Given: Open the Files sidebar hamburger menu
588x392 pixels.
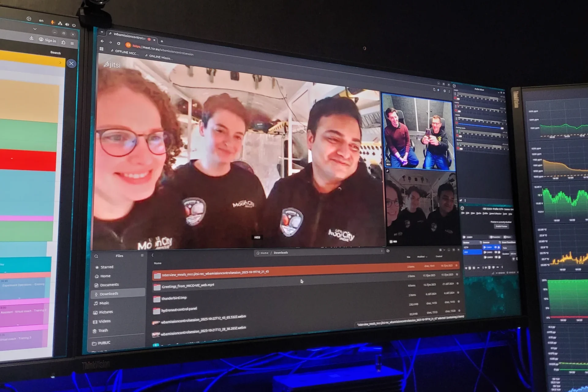Looking at the screenshot, I should pos(142,255).
